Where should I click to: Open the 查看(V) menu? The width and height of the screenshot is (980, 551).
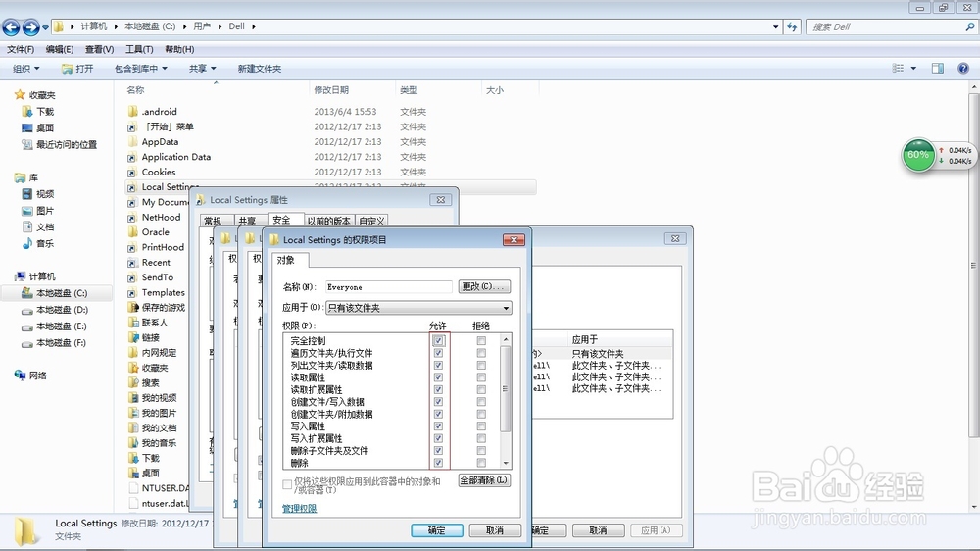click(x=99, y=49)
